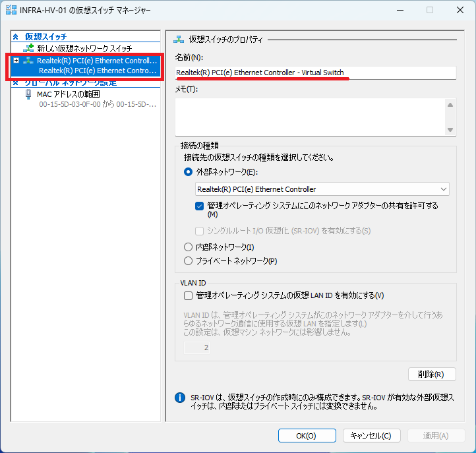This screenshot has height=453, width=476.
Task: Click the 接続の種類 group label
Action: tap(200, 146)
